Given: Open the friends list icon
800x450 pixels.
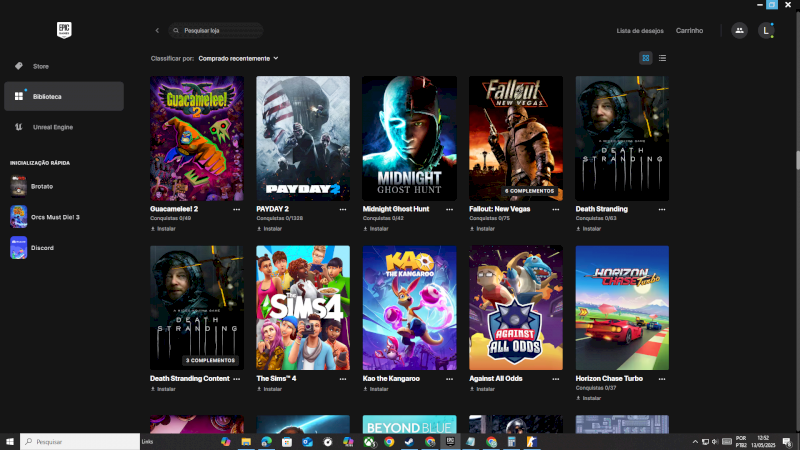Looking at the screenshot, I should 739,30.
